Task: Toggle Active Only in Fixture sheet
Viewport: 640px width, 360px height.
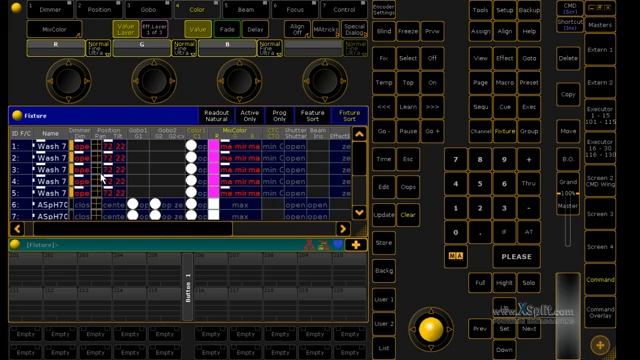Action: (249, 116)
